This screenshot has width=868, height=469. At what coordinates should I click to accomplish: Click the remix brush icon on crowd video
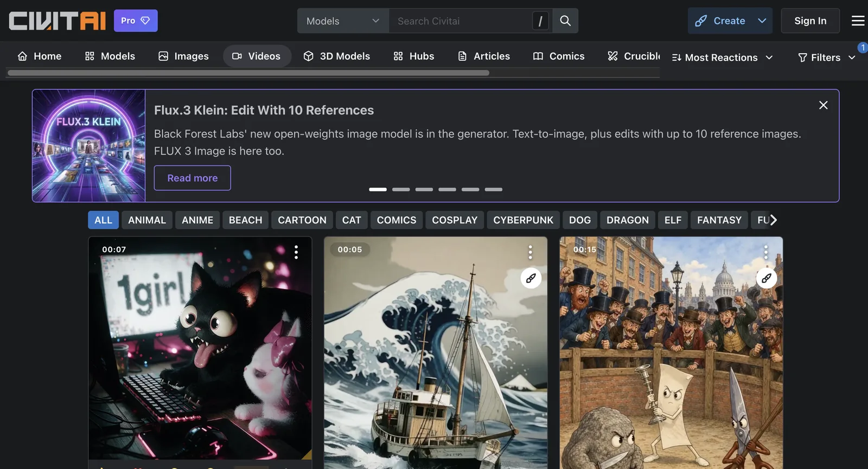[x=767, y=278]
